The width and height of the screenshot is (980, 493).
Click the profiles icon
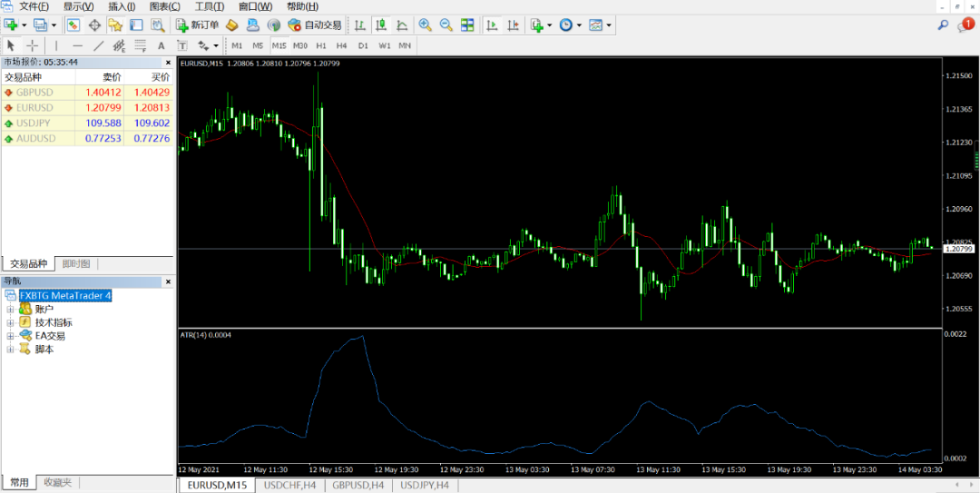[x=40, y=25]
